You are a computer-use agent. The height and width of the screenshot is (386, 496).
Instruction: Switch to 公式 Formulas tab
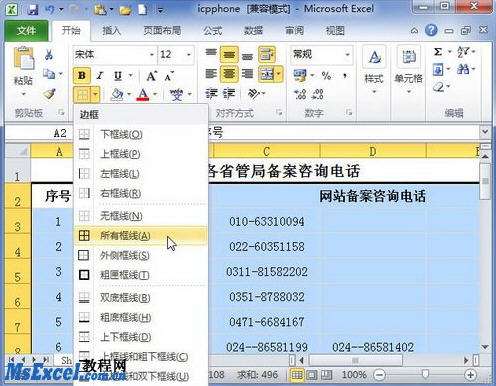click(x=212, y=31)
